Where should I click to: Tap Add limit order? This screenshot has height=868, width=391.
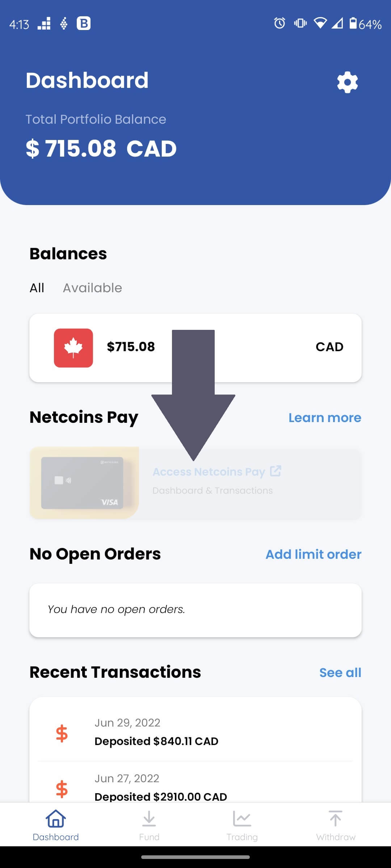pos(313,554)
